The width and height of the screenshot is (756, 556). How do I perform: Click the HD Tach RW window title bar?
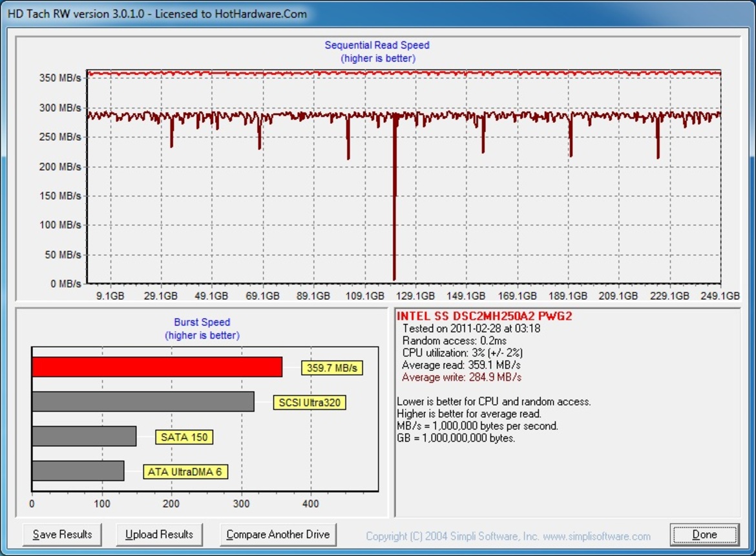pyautogui.click(x=378, y=14)
